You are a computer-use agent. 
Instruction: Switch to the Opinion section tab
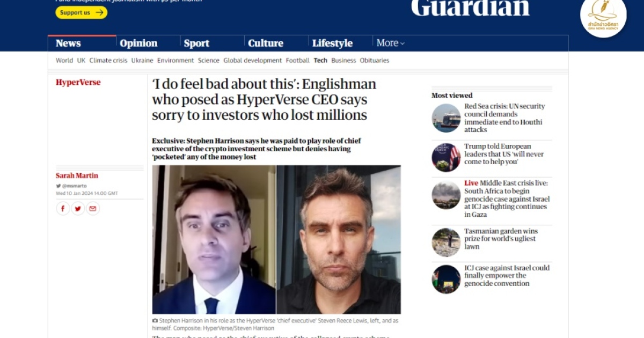click(x=138, y=43)
